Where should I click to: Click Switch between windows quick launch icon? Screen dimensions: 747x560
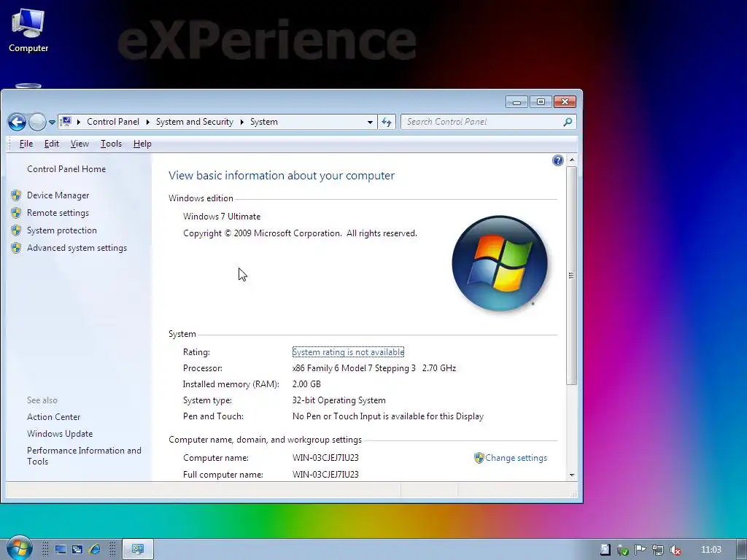[77, 550]
